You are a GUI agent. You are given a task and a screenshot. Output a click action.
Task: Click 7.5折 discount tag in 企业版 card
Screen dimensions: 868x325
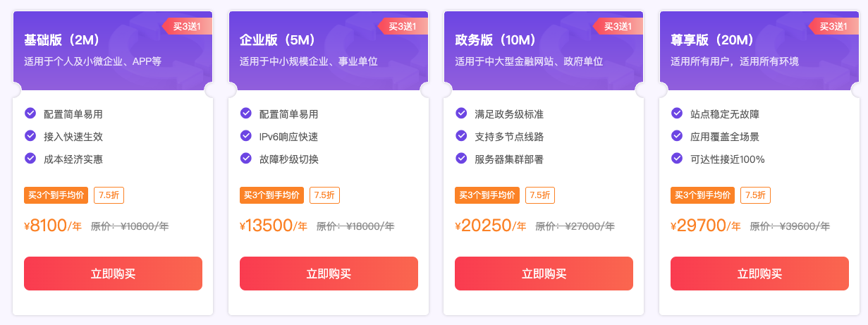coord(324,195)
